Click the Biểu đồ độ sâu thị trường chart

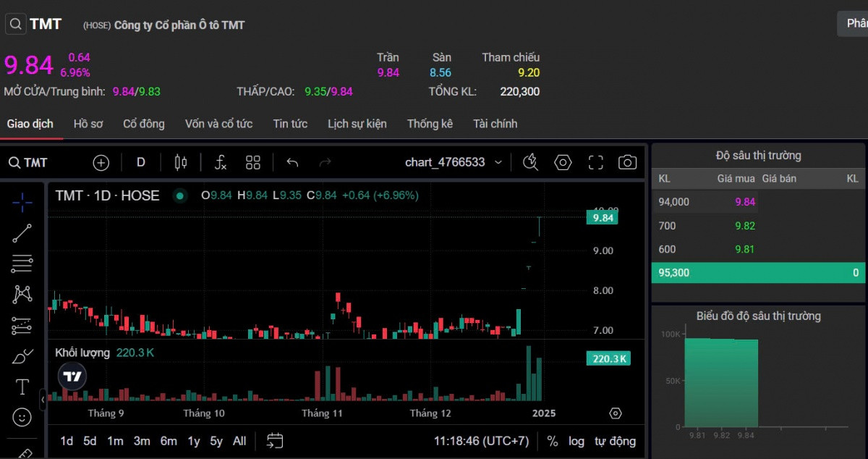(x=758, y=382)
